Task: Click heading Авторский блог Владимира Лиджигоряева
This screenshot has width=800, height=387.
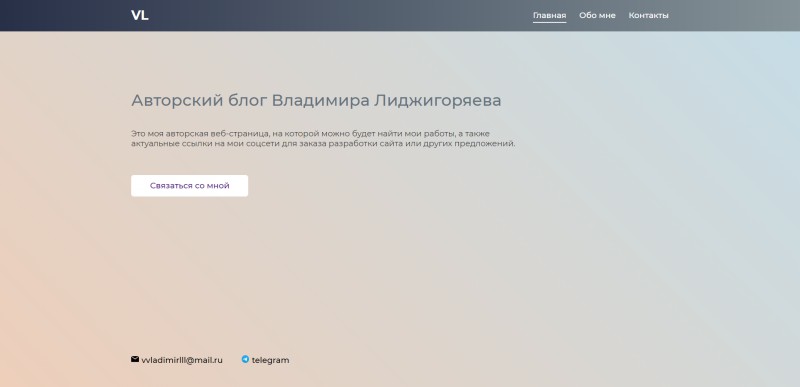Action: (x=316, y=100)
